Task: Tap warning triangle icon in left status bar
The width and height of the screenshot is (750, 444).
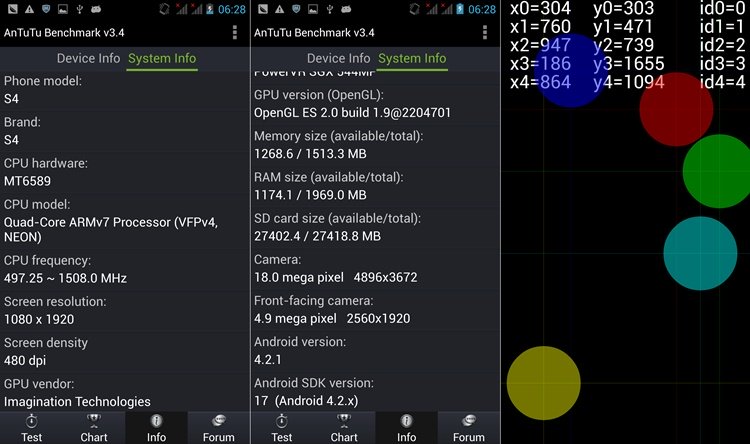Action: (30, 9)
